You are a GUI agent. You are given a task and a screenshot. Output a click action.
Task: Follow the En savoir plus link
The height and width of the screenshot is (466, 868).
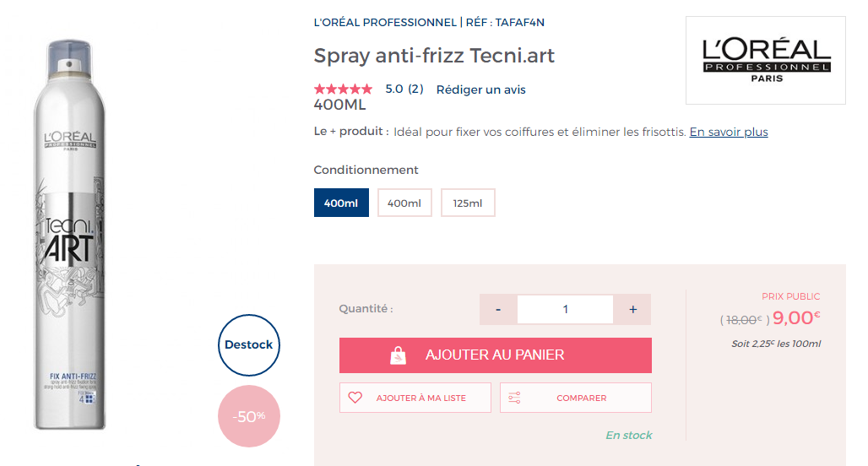point(729,132)
